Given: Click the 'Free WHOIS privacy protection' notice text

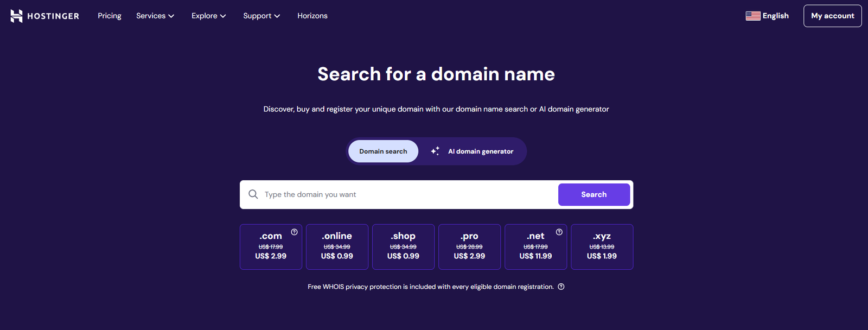Looking at the screenshot, I should point(431,287).
